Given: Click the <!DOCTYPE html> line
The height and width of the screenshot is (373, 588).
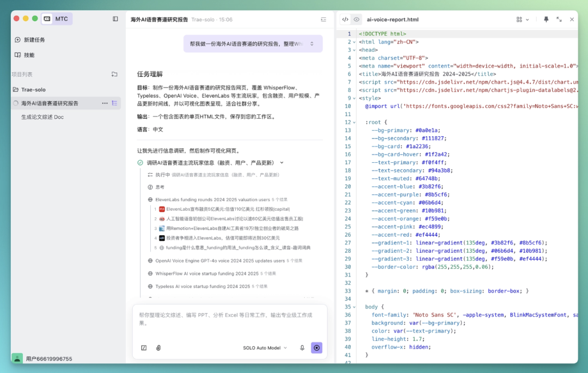Looking at the screenshot, I should (x=383, y=34).
